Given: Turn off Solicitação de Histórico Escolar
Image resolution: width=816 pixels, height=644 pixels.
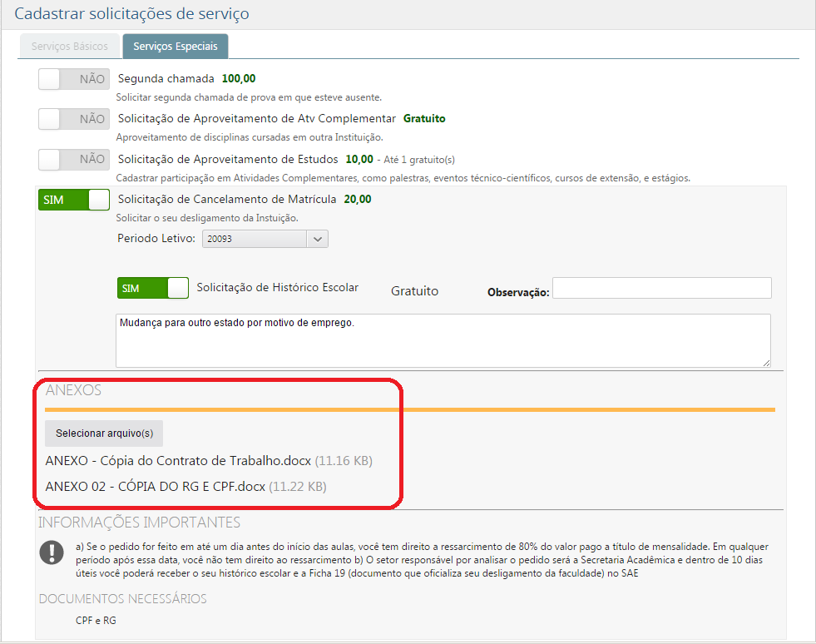Looking at the screenshot, I should (154, 287).
